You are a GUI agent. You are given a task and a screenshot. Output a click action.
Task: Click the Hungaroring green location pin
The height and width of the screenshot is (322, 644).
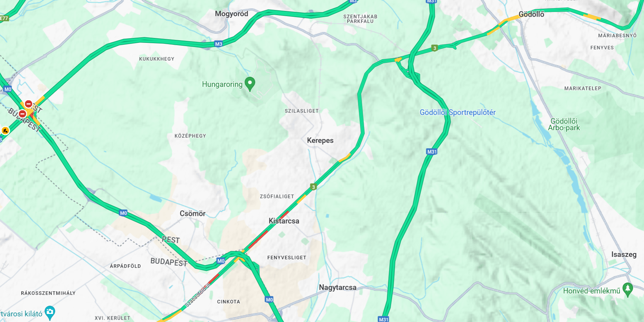point(250,84)
